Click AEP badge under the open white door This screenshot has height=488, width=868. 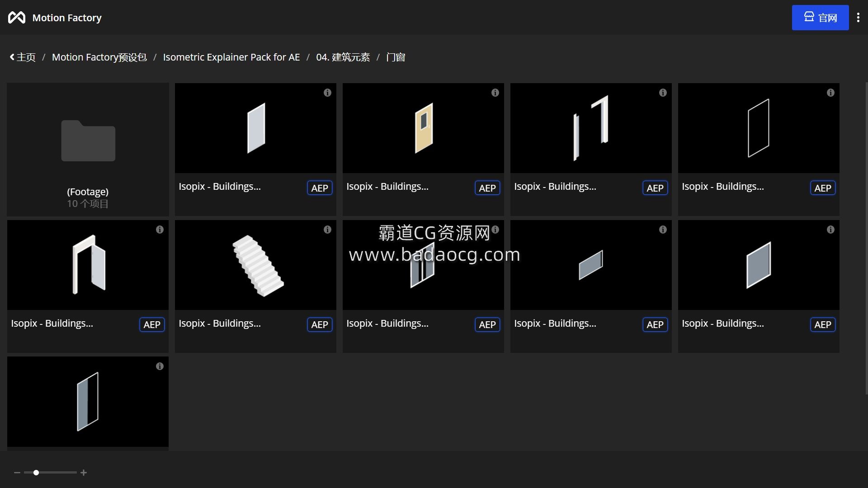pos(152,324)
